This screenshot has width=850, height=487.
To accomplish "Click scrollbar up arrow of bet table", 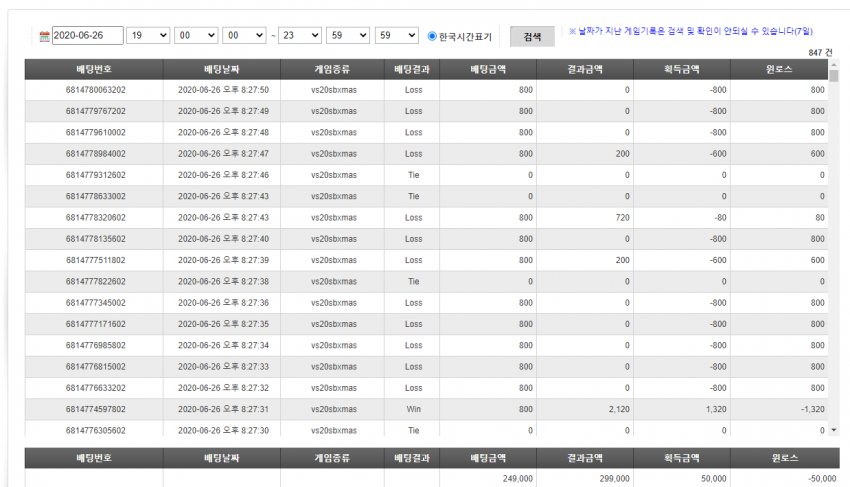I will [x=834, y=64].
